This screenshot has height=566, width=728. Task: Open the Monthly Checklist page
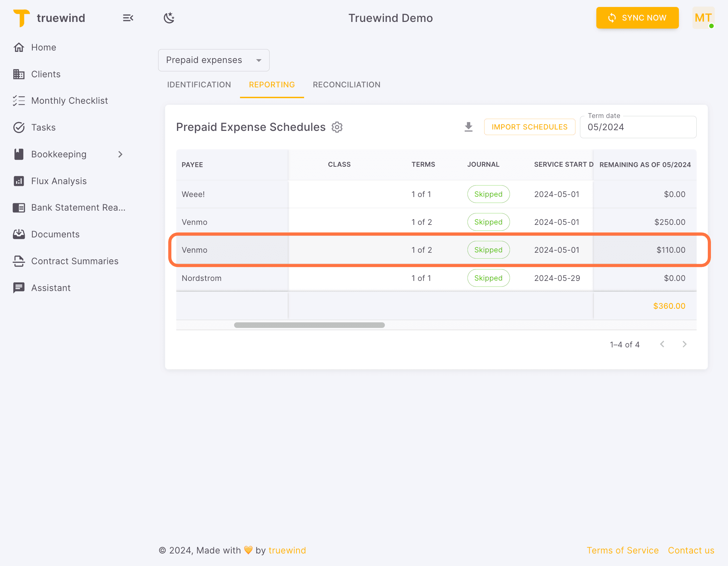click(x=69, y=101)
